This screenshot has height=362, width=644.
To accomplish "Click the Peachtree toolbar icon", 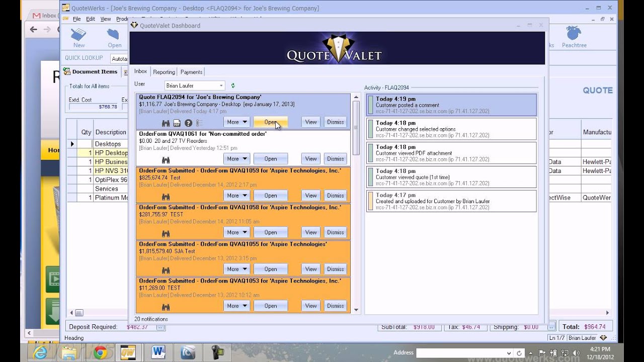I will pyautogui.click(x=574, y=38).
